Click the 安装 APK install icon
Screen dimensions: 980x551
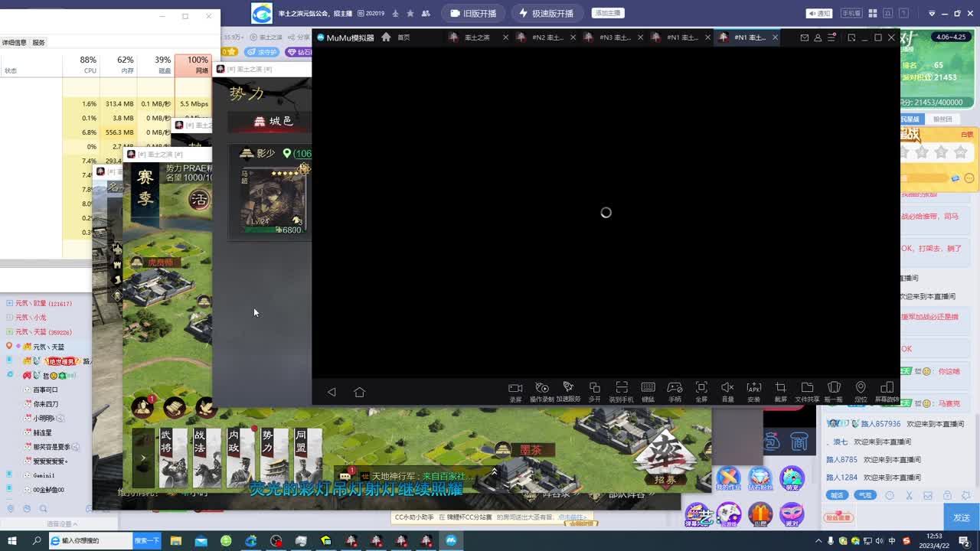click(x=754, y=392)
